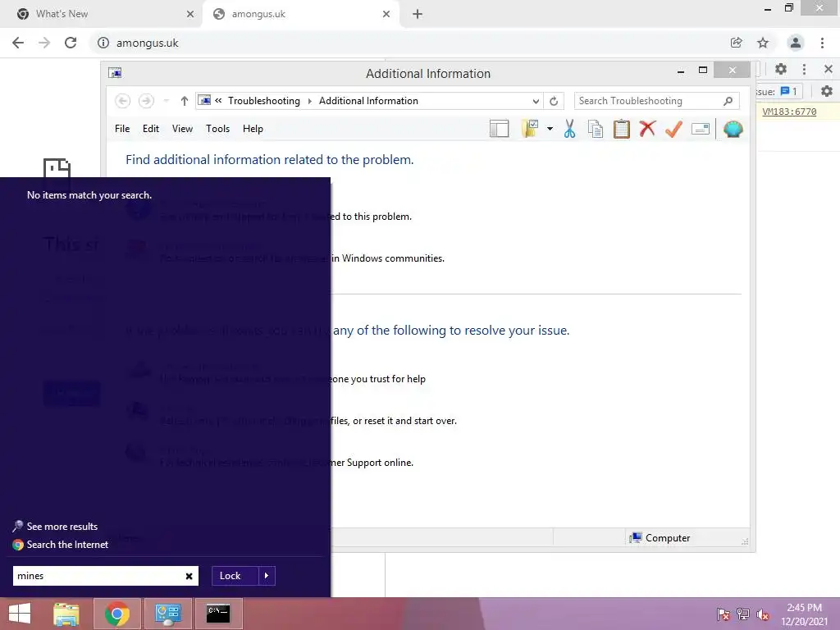Click the blue shell icon in toolbar
The width and height of the screenshot is (840, 630).
point(733,129)
